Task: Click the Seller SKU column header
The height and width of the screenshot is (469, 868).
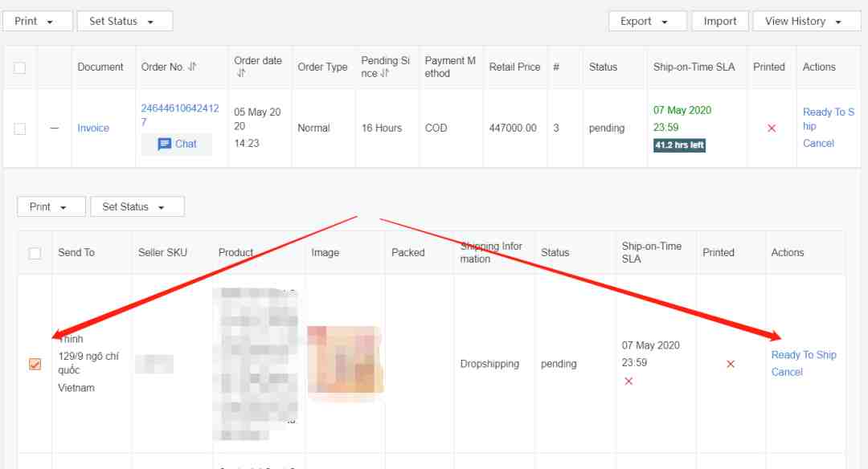Action: click(x=162, y=252)
